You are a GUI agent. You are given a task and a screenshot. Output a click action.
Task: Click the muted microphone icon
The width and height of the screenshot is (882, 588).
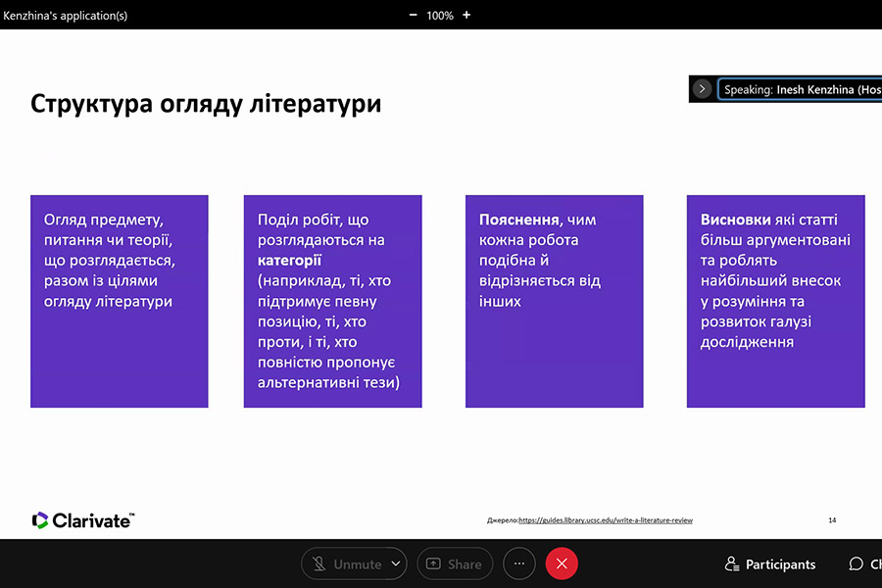(x=319, y=564)
